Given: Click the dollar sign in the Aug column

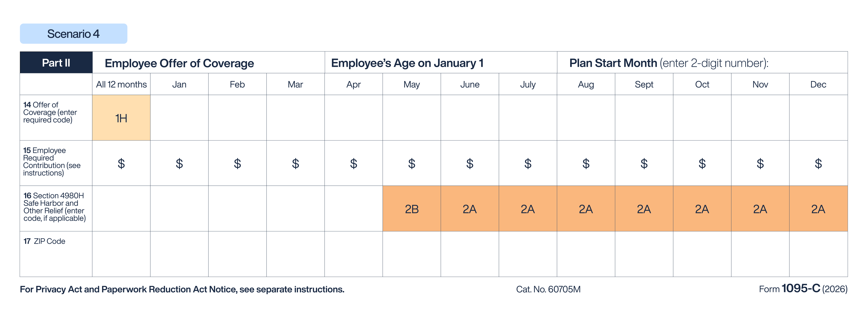Looking at the screenshot, I should pyautogui.click(x=586, y=164).
